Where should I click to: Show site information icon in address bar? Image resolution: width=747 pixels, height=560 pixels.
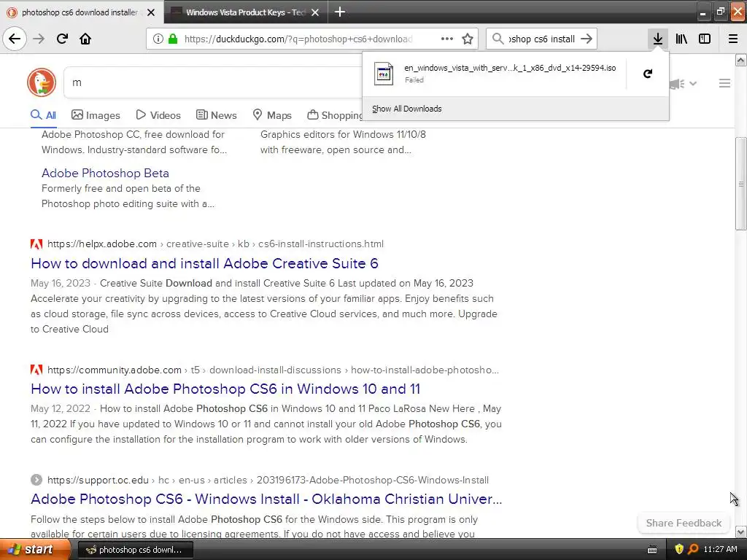point(158,39)
